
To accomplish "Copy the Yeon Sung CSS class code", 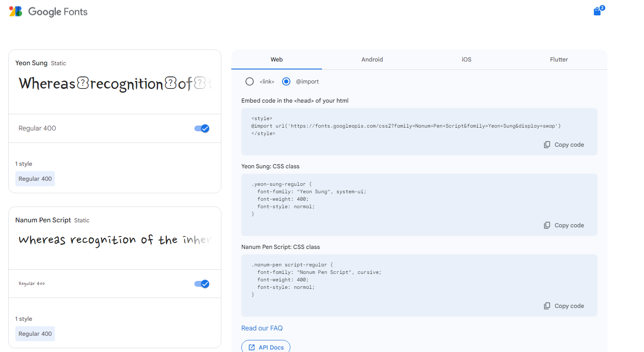I will click(564, 225).
